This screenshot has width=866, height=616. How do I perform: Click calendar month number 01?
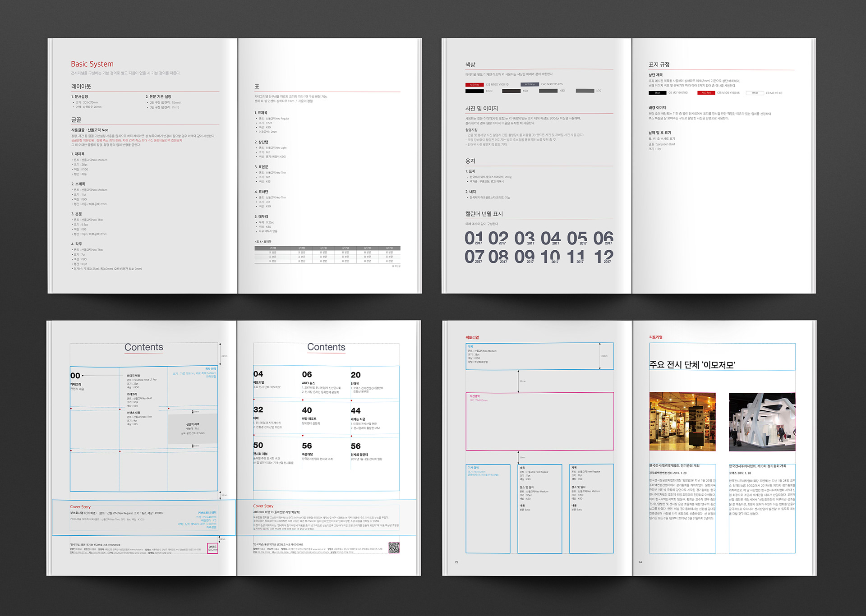(x=474, y=238)
